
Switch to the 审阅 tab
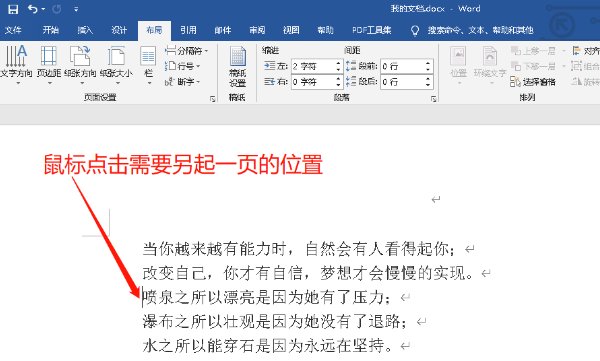pyautogui.click(x=257, y=30)
